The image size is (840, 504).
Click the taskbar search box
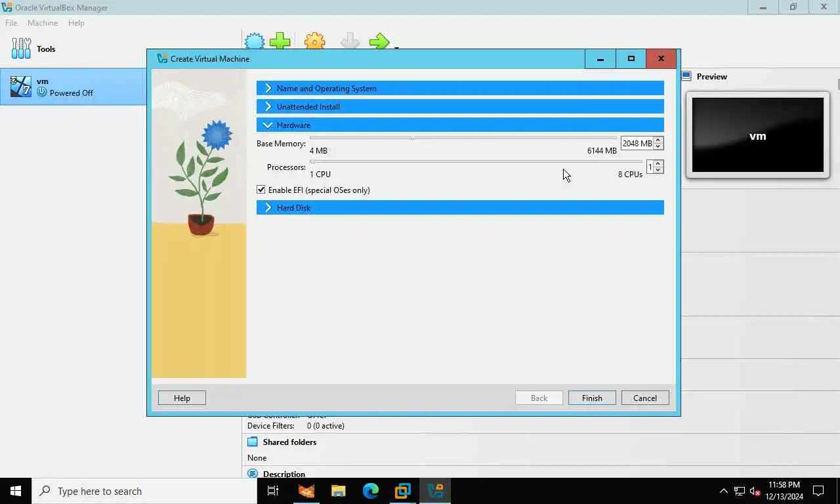[x=144, y=491]
